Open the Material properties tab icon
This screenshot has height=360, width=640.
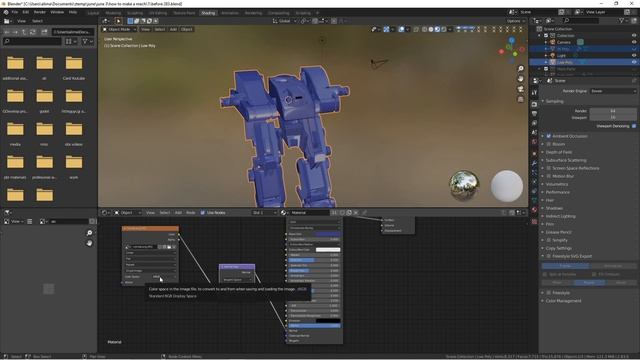(x=534, y=209)
